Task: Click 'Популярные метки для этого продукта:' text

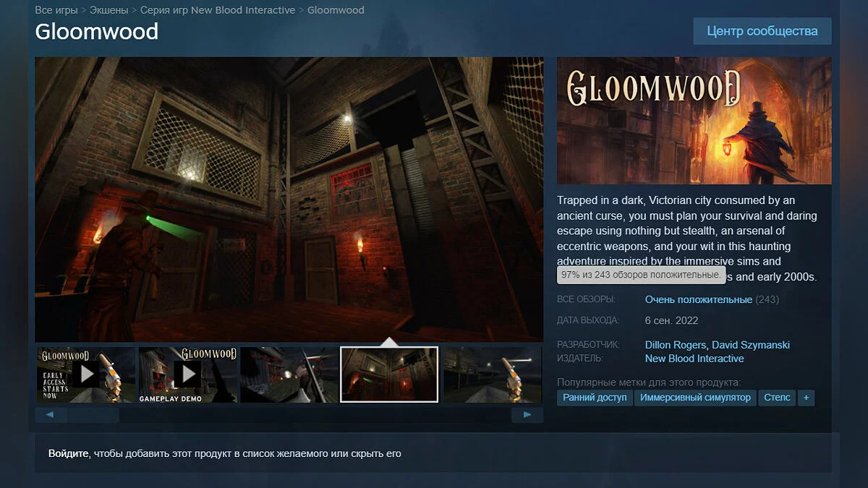Action: [x=649, y=382]
